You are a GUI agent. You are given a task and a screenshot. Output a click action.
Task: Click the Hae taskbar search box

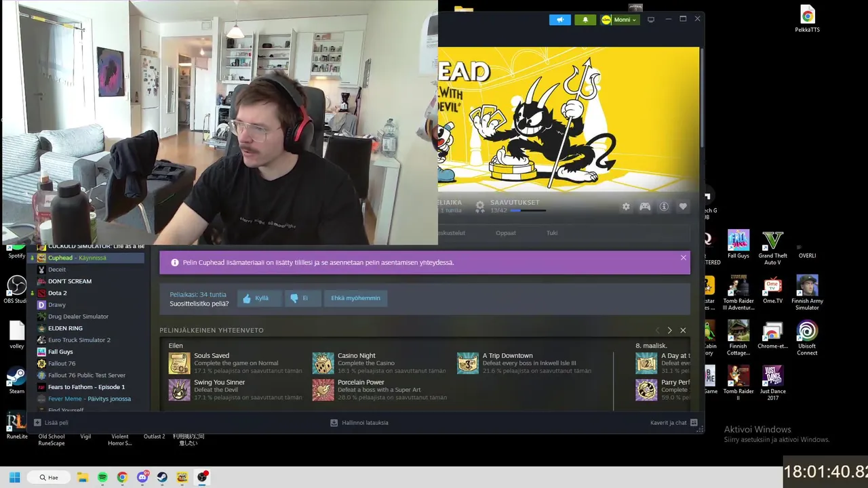click(x=50, y=477)
